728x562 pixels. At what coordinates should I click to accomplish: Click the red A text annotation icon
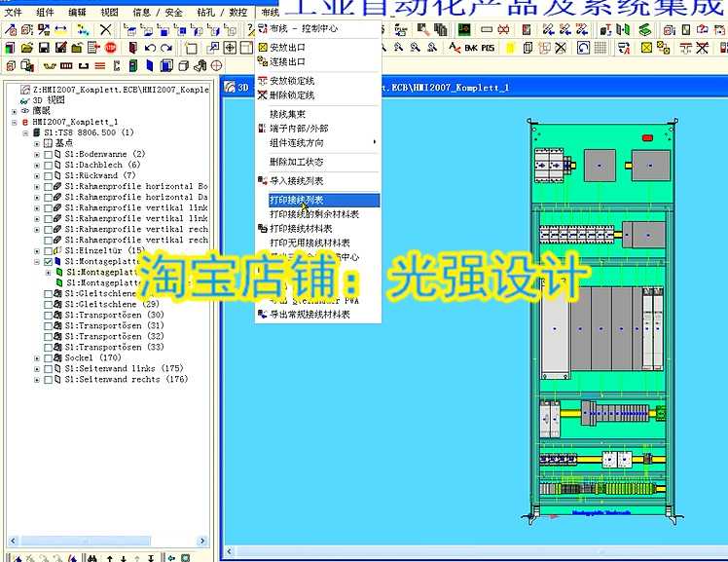click(x=455, y=48)
